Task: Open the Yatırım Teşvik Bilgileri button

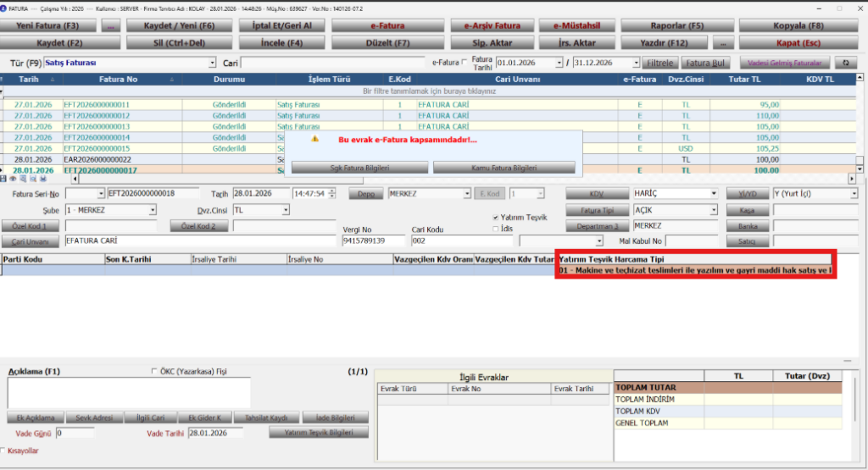Action: click(x=319, y=433)
